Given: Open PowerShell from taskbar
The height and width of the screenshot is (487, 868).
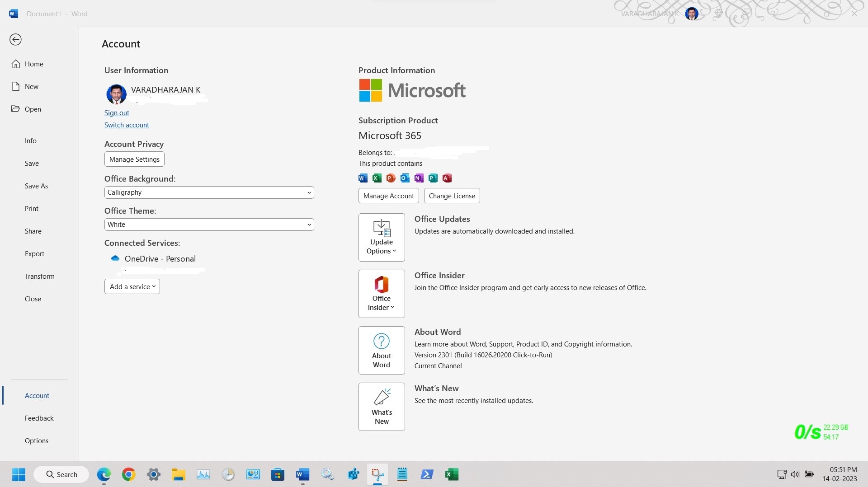Looking at the screenshot, I should 427,474.
